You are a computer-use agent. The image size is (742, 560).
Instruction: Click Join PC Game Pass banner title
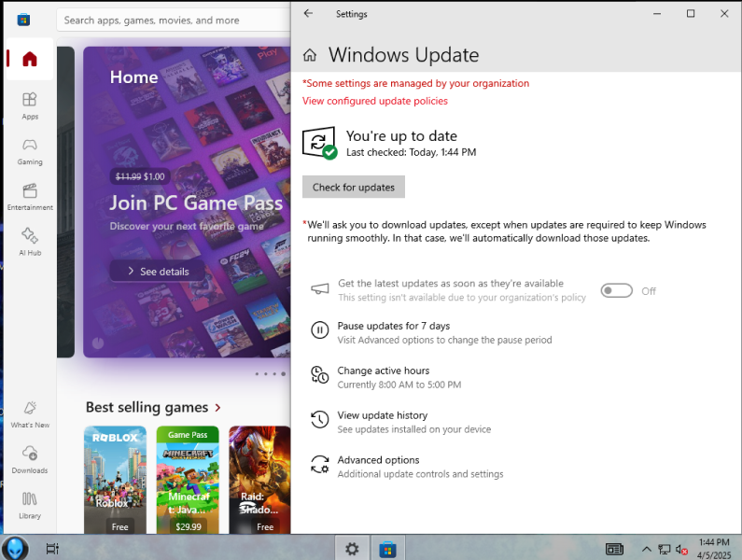click(196, 203)
